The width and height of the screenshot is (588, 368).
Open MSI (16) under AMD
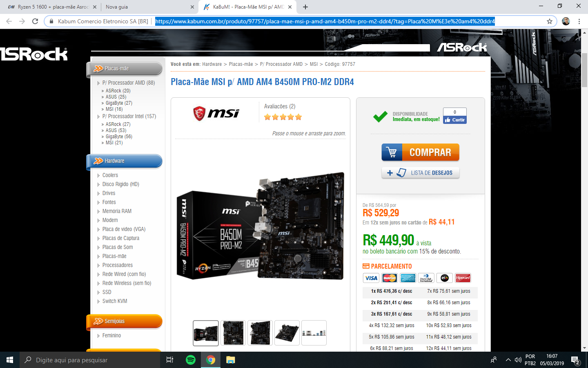click(114, 109)
